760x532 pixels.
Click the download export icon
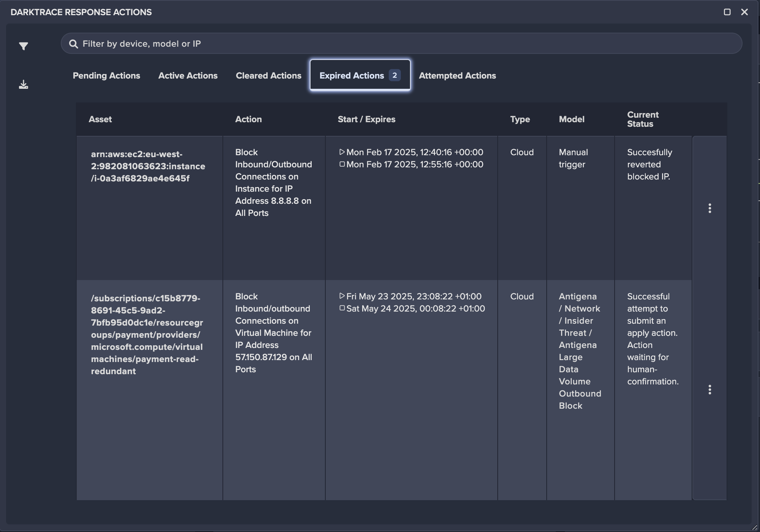[24, 84]
